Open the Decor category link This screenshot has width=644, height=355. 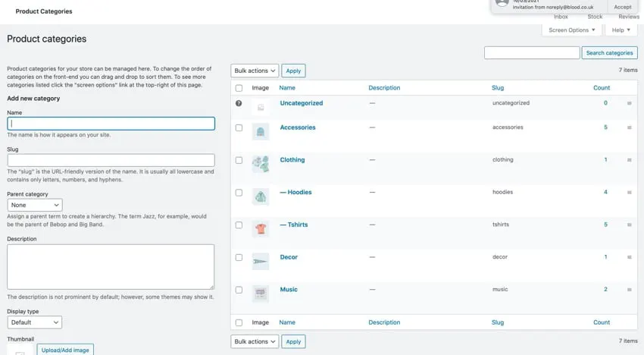[289, 257]
